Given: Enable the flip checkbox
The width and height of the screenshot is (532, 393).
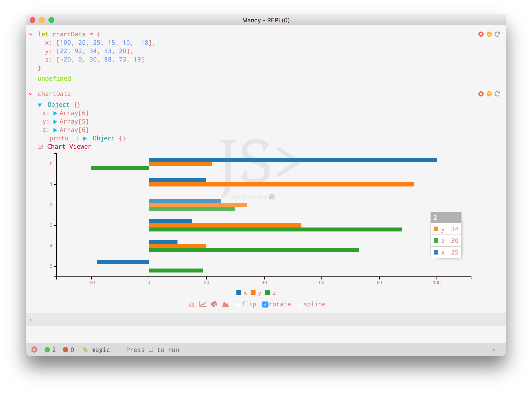Looking at the screenshot, I should [238, 304].
